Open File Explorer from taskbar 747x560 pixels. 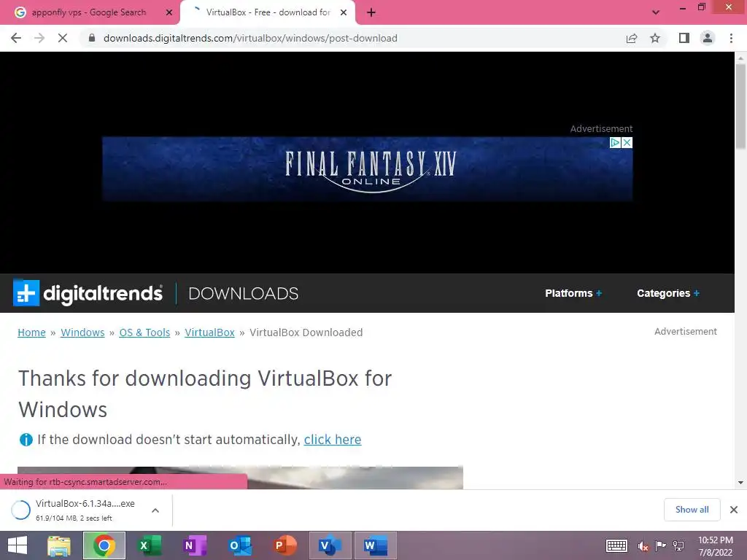(x=59, y=545)
